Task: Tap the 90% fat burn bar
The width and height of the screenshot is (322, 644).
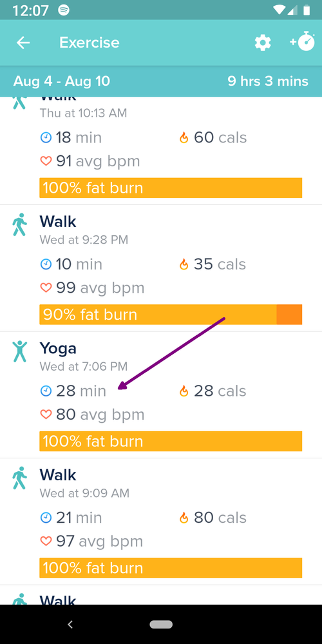Action: (x=171, y=315)
